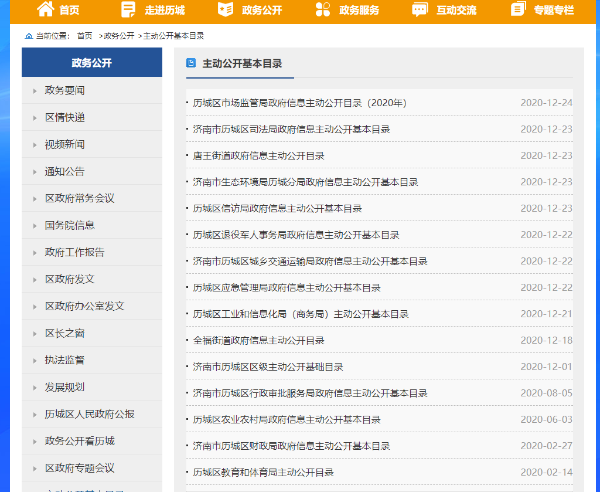Open 历城区人民政府公报 sidebar entry
Viewport: 600px width, 492px height.
point(92,414)
